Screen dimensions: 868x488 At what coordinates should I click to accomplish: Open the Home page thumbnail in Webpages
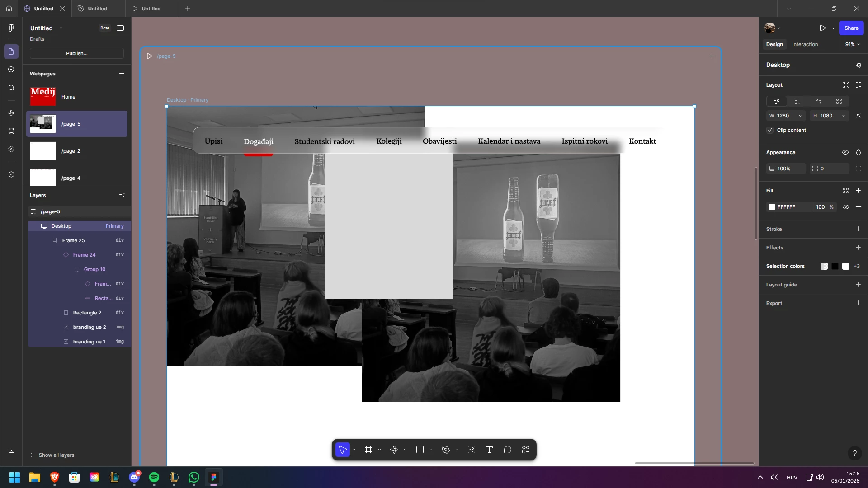pos(43,96)
